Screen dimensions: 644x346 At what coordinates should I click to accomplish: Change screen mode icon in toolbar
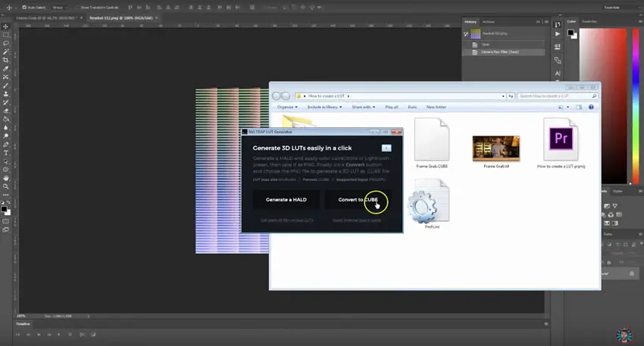[6, 230]
